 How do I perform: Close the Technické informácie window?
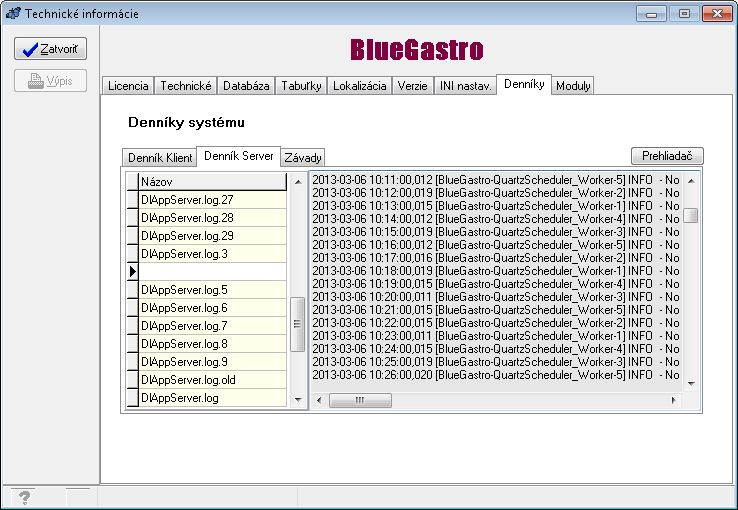[717, 14]
